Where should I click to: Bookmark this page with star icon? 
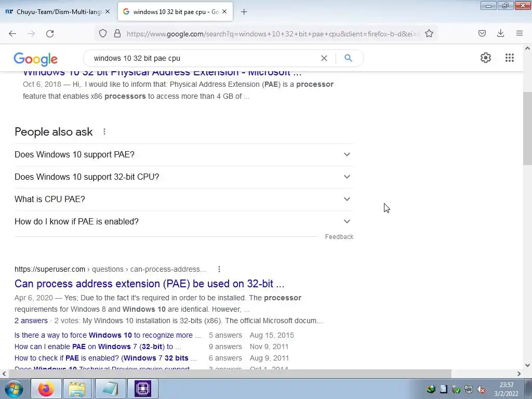pyautogui.click(x=429, y=33)
